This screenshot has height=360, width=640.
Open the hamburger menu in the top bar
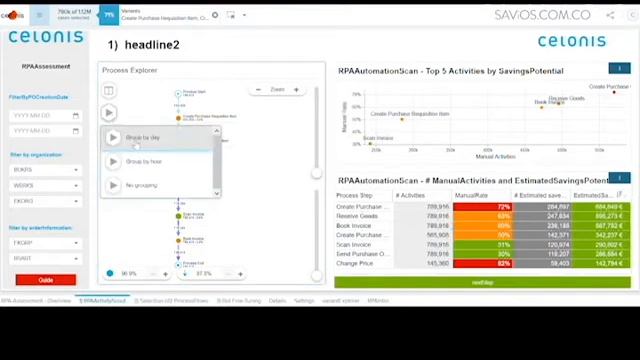tap(40, 15)
